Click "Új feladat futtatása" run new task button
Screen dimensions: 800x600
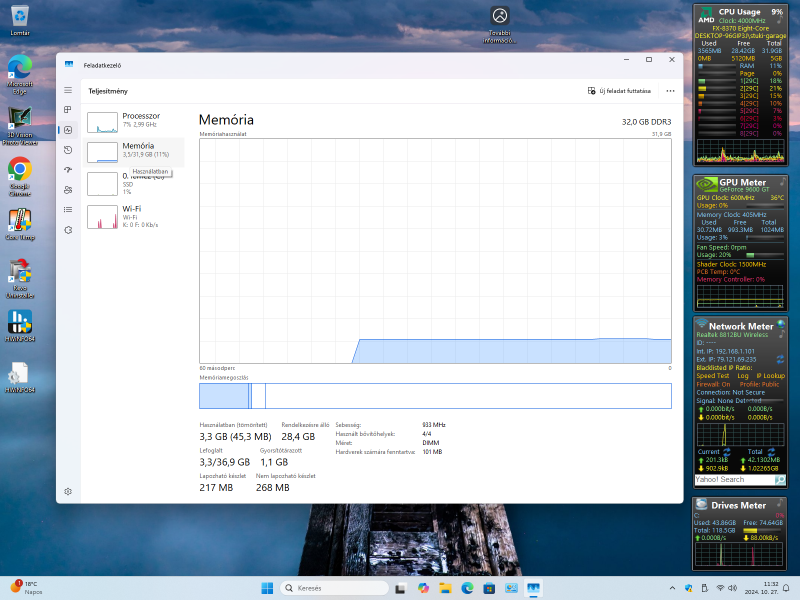[619, 91]
